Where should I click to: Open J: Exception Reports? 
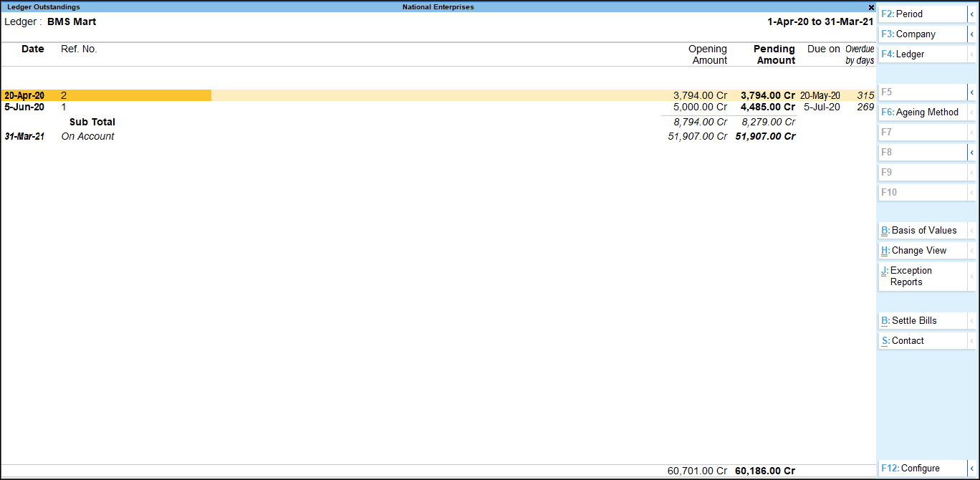922,277
